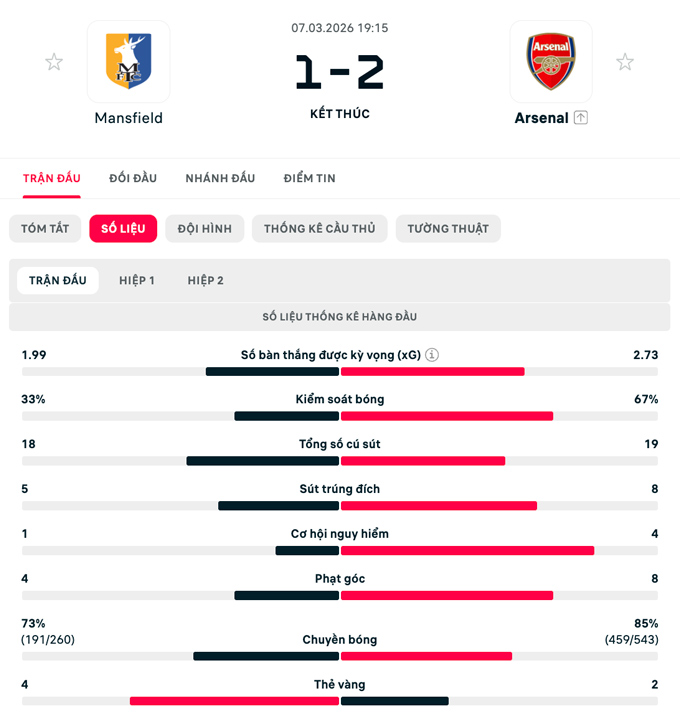Favorite Mansfield with the star icon
This screenshot has width=680, height=725.
tap(54, 62)
